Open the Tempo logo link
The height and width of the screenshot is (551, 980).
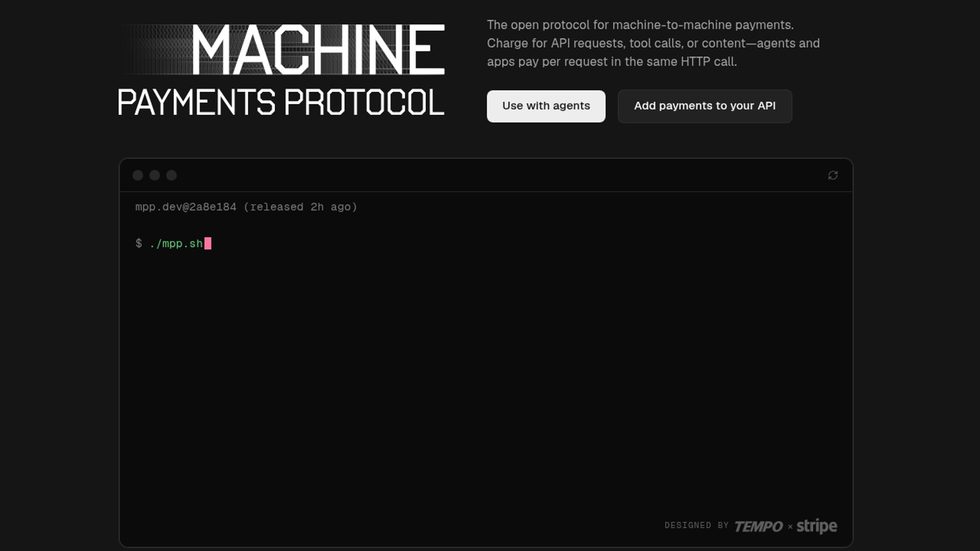758,526
